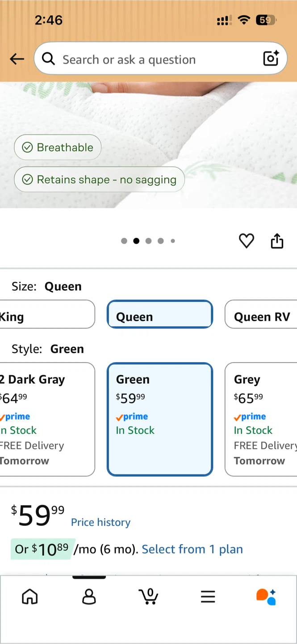Select the Queen RV size option

[x=261, y=314]
